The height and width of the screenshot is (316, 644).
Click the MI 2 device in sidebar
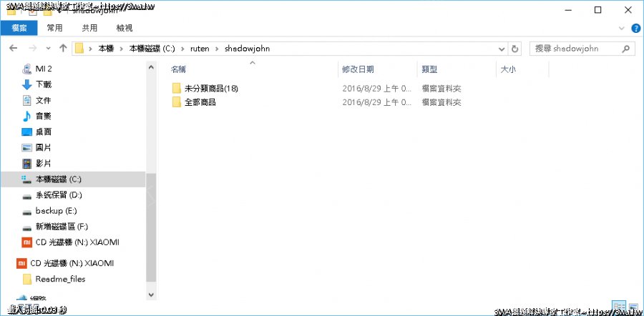click(x=43, y=69)
